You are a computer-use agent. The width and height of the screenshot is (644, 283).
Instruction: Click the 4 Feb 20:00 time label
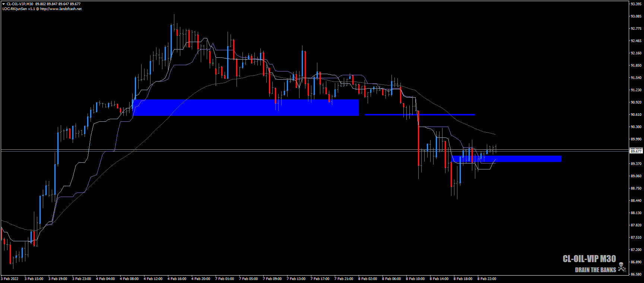pyautogui.click(x=201, y=279)
